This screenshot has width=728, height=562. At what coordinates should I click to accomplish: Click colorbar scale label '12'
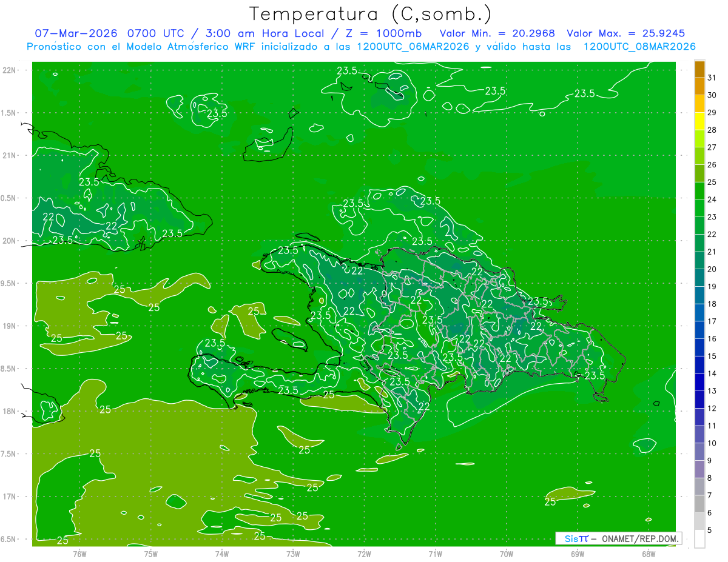tap(712, 409)
